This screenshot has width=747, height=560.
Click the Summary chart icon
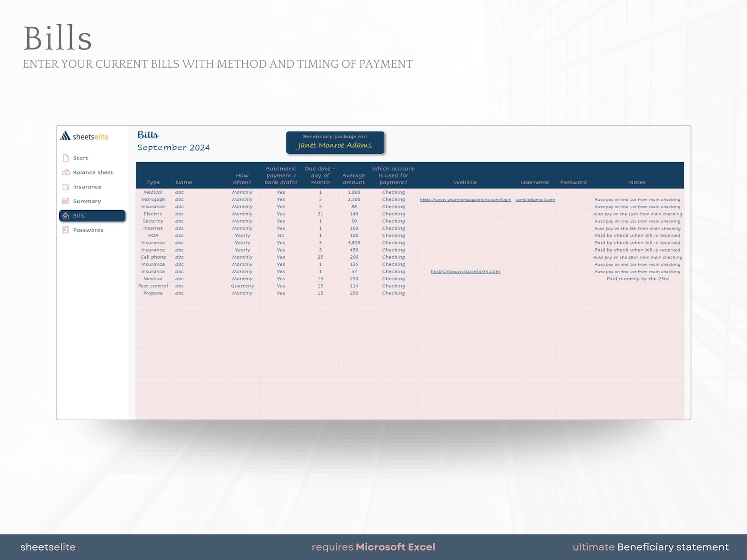click(66, 201)
